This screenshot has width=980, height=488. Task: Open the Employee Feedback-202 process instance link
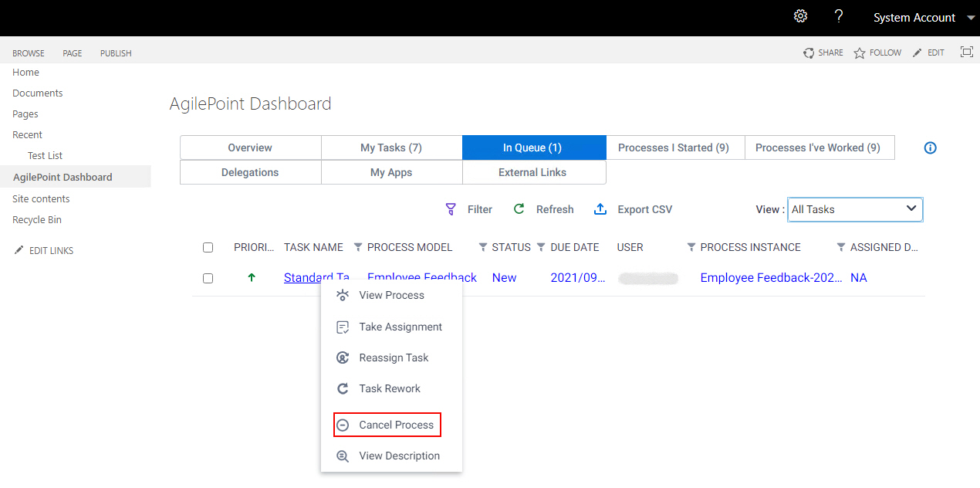[x=771, y=277]
